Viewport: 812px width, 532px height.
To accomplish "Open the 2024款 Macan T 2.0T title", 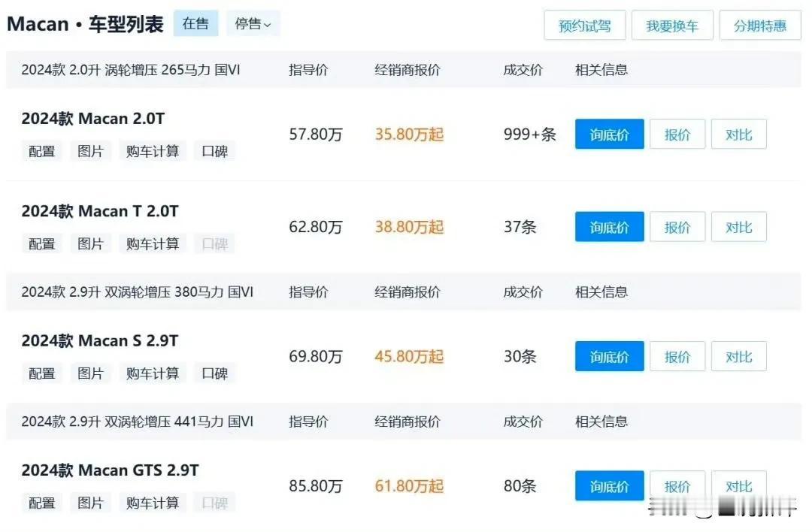I will click(x=100, y=212).
